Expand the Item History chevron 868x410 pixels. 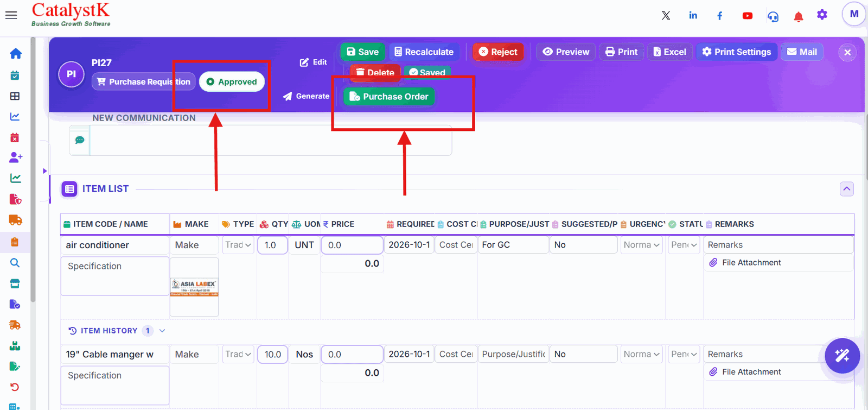(162, 331)
